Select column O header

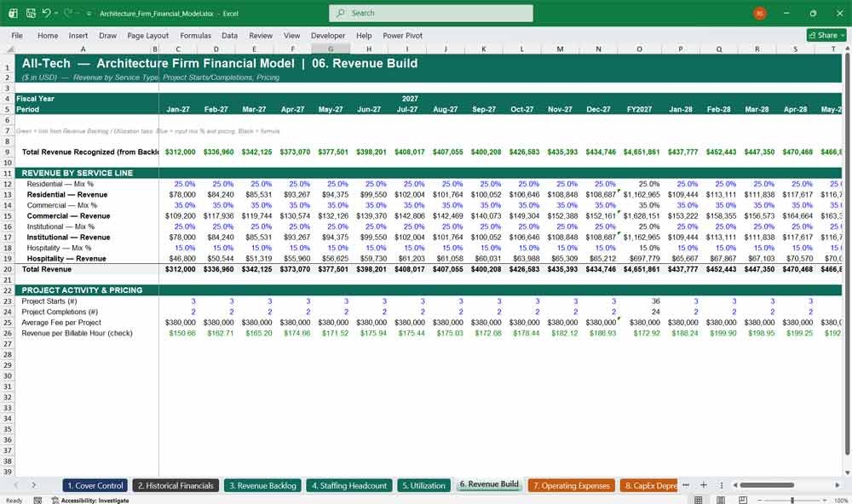click(639, 49)
